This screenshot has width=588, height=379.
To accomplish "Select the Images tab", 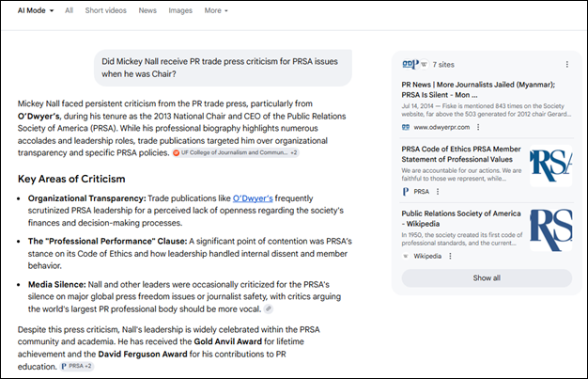I will (x=179, y=10).
